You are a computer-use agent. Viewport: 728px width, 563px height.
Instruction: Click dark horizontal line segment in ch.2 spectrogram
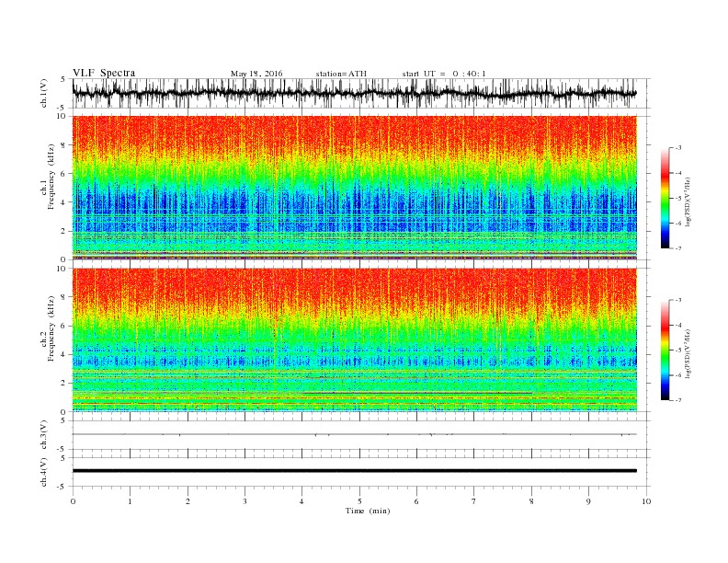point(417,393)
